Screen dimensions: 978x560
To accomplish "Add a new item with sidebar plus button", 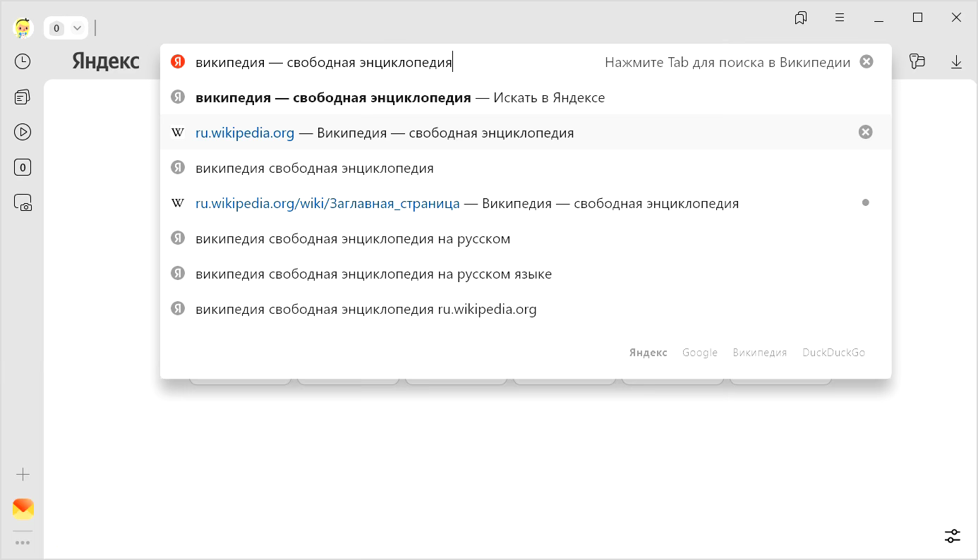I will pyautogui.click(x=23, y=474).
